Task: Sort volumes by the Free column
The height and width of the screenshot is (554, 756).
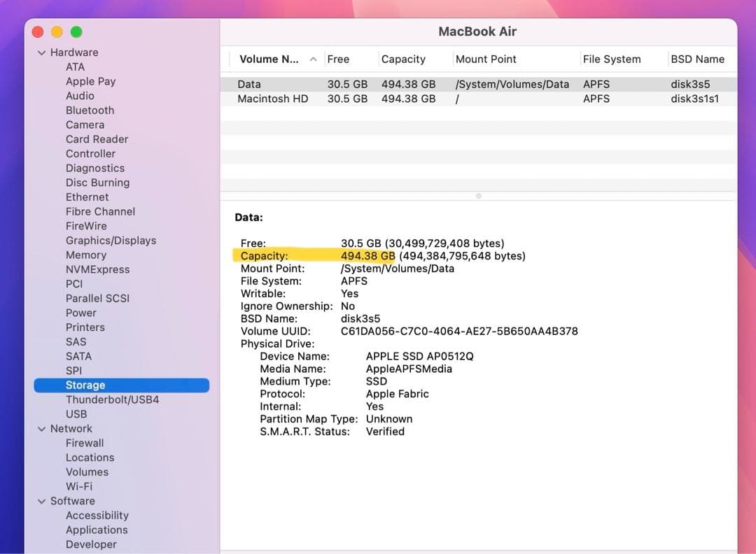Action: [x=338, y=59]
